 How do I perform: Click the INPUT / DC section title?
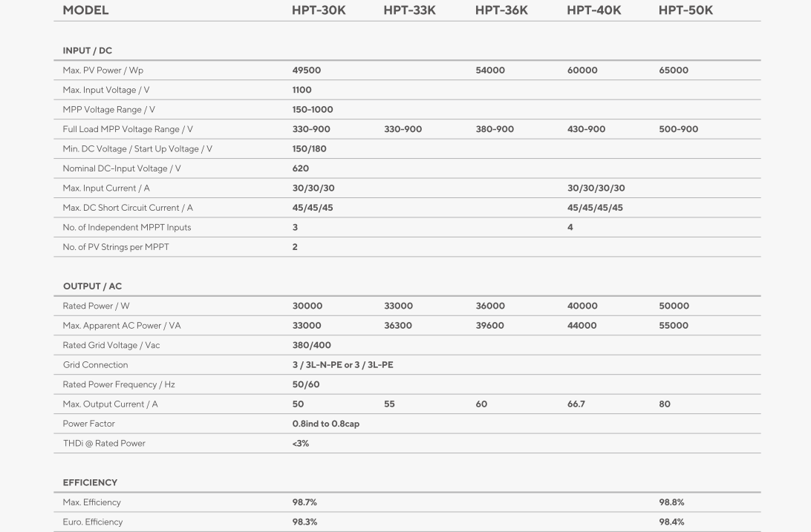tap(87, 50)
